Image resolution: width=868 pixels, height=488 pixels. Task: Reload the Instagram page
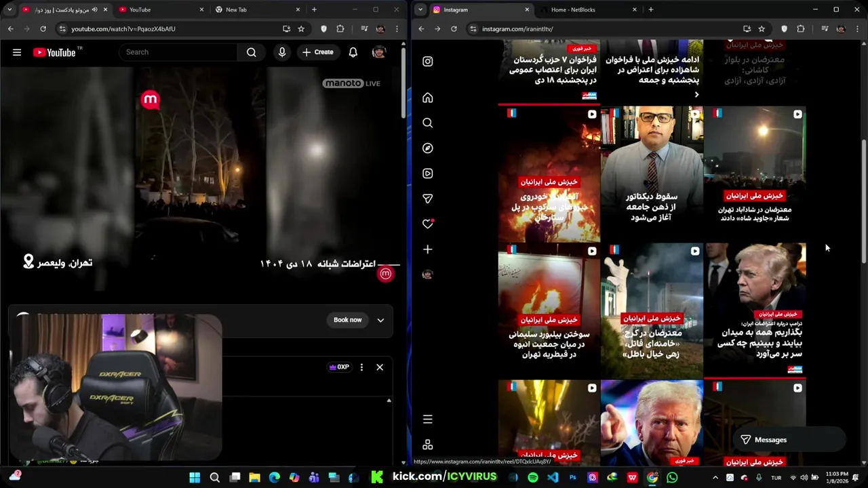tap(454, 28)
